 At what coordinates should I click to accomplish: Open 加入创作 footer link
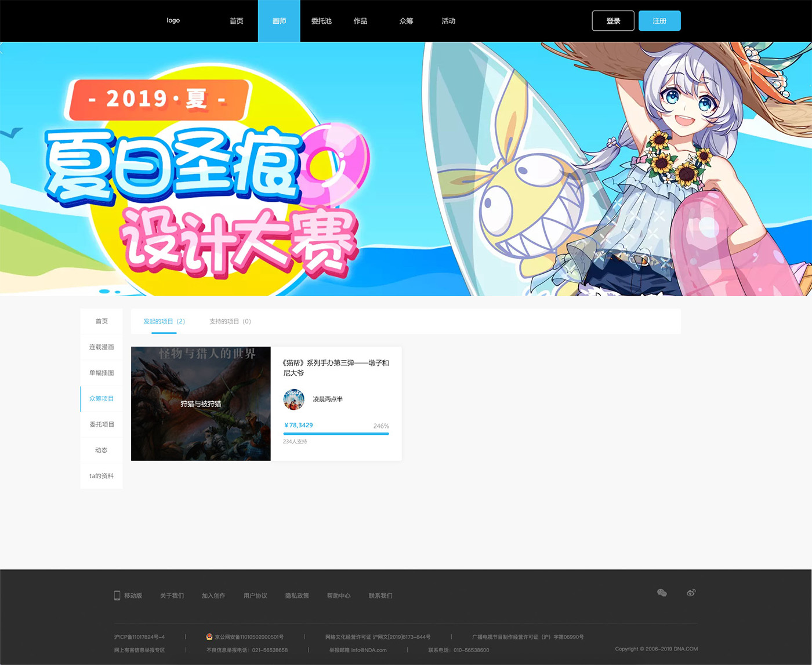coord(213,595)
